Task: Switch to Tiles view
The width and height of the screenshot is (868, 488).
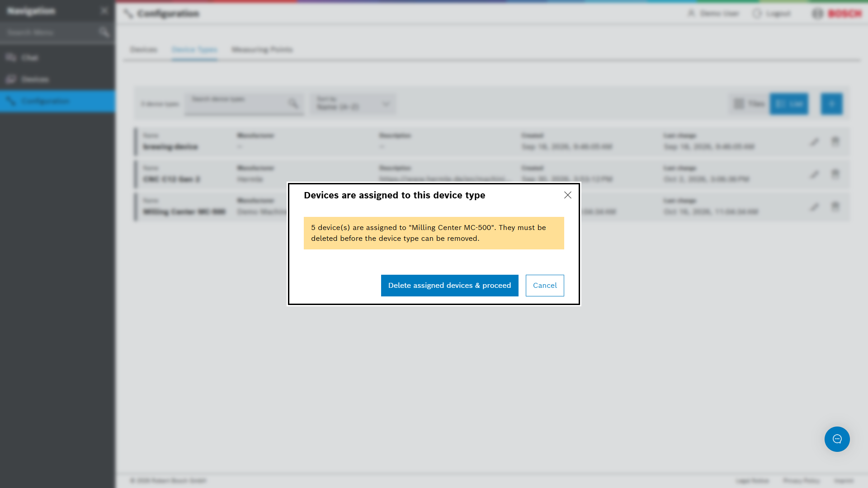Action: coord(749,104)
